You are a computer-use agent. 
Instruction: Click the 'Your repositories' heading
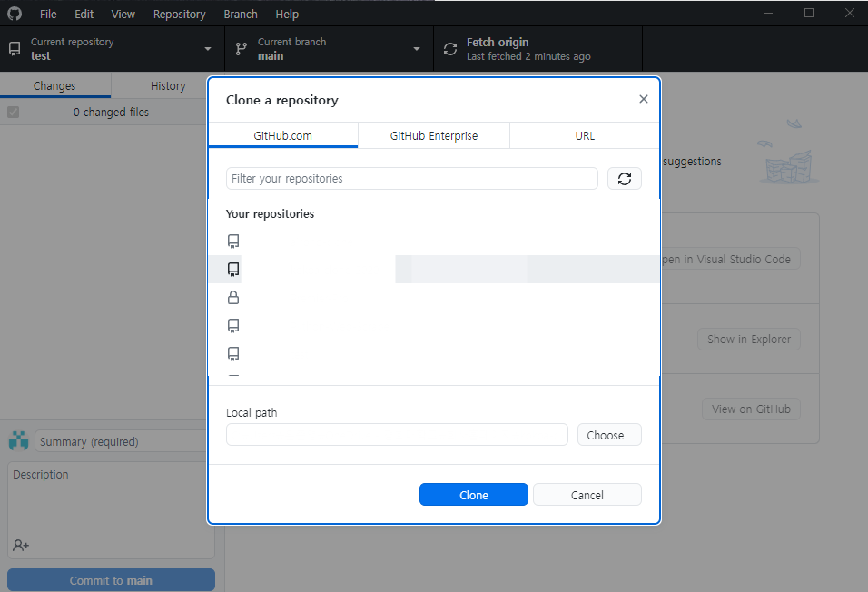[x=270, y=213]
